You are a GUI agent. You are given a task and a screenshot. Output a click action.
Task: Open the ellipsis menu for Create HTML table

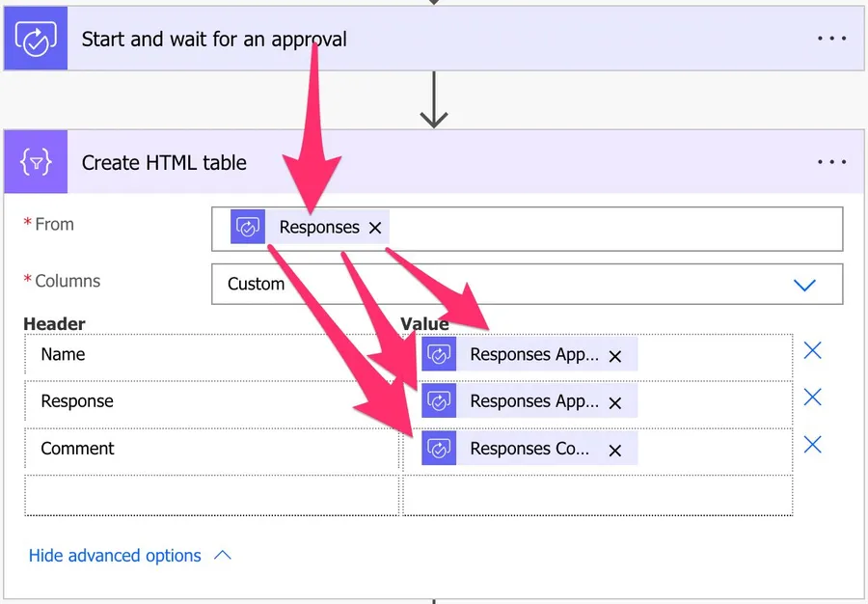pos(831,162)
